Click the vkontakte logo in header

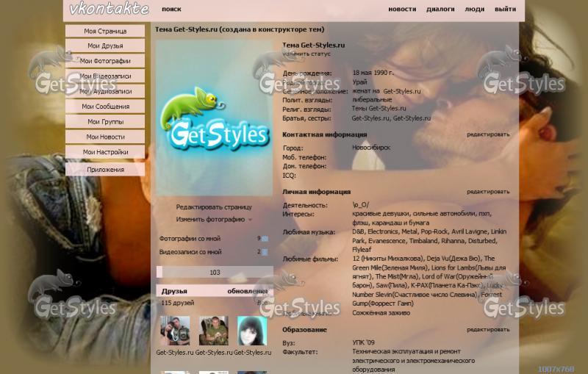[109, 9]
